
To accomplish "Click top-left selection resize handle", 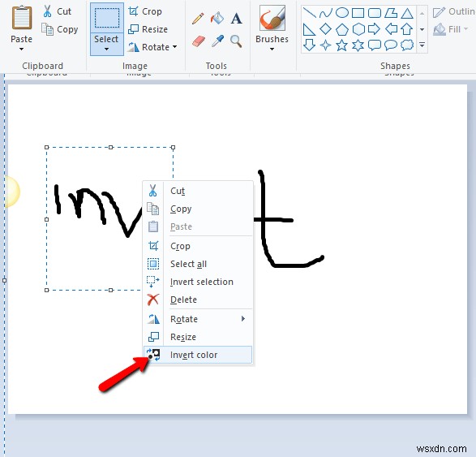I will pyautogui.click(x=46, y=148).
